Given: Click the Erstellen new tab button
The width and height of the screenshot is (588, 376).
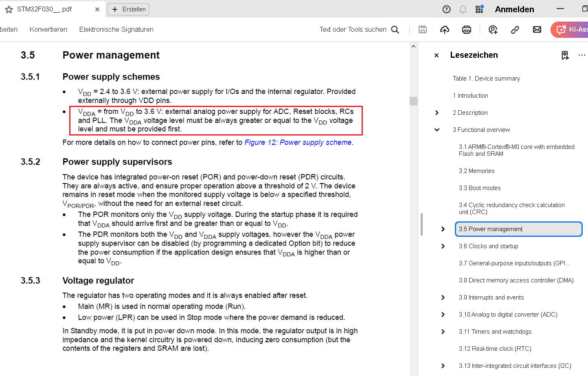Looking at the screenshot, I should (x=129, y=9).
